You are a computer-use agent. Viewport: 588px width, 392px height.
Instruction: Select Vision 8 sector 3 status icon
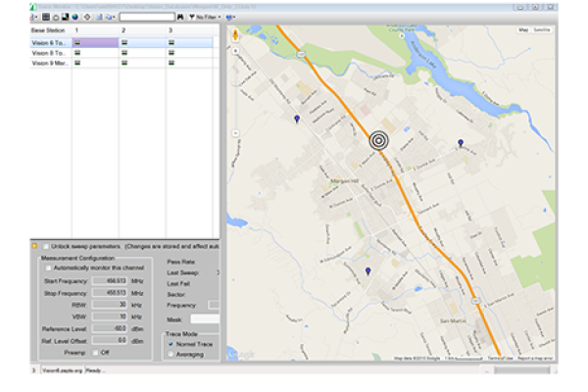[x=171, y=53]
